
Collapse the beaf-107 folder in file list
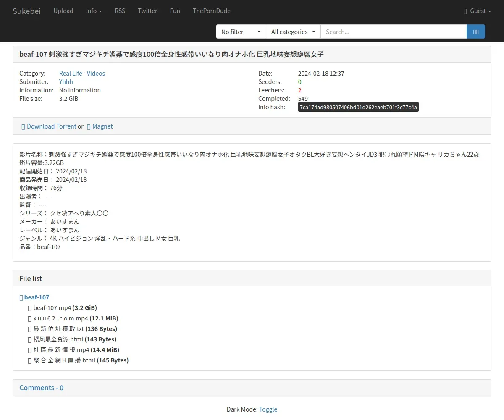[x=37, y=297]
